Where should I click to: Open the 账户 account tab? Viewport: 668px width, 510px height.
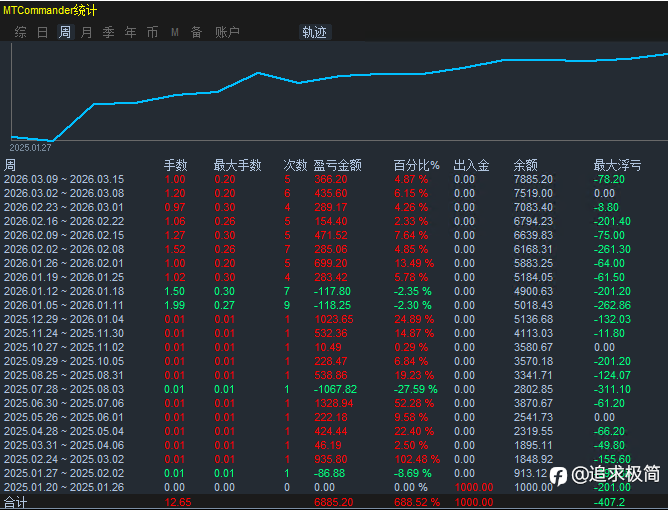pyautogui.click(x=227, y=32)
